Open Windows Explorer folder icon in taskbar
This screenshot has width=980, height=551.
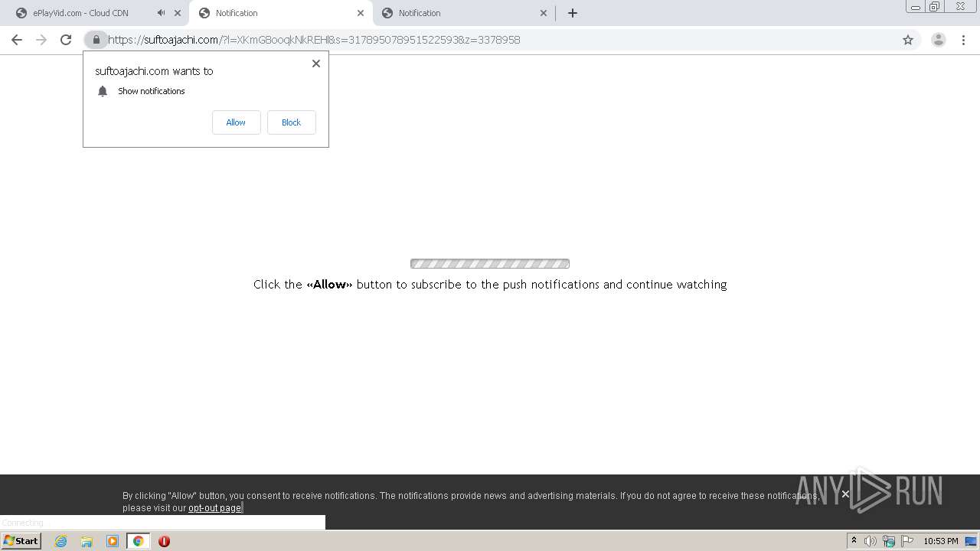87,541
